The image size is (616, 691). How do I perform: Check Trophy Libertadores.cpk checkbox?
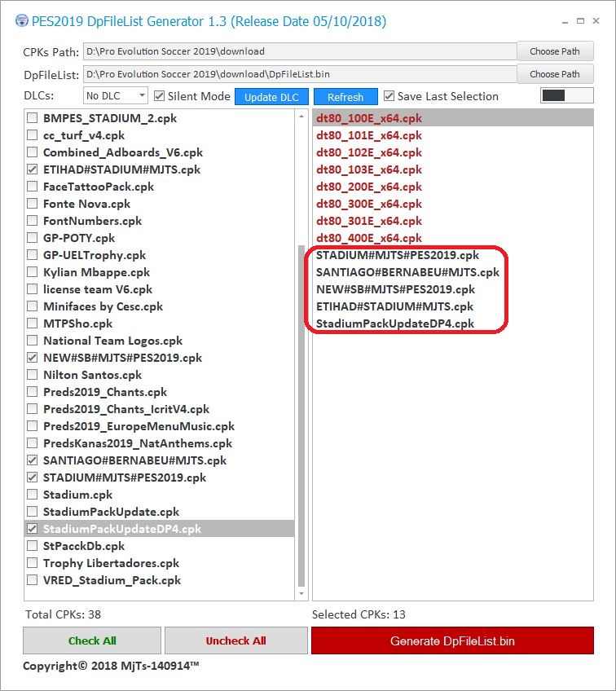click(32, 563)
